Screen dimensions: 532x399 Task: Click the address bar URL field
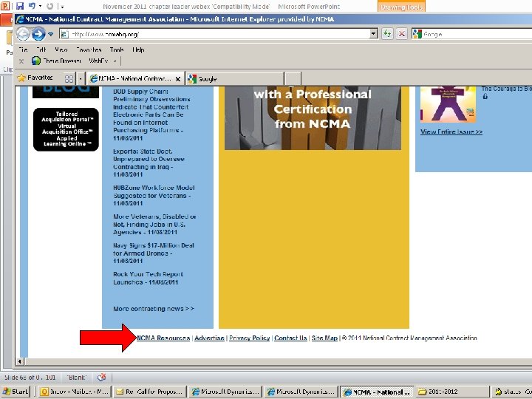(215, 34)
